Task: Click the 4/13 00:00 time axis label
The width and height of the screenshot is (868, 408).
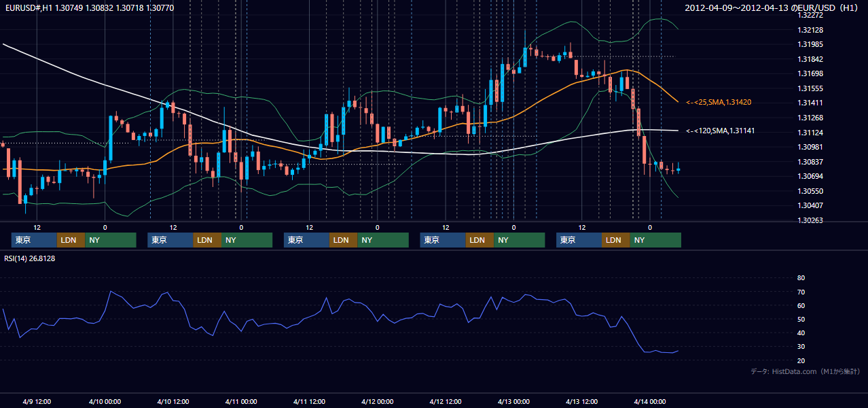Action: pyautogui.click(x=513, y=401)
